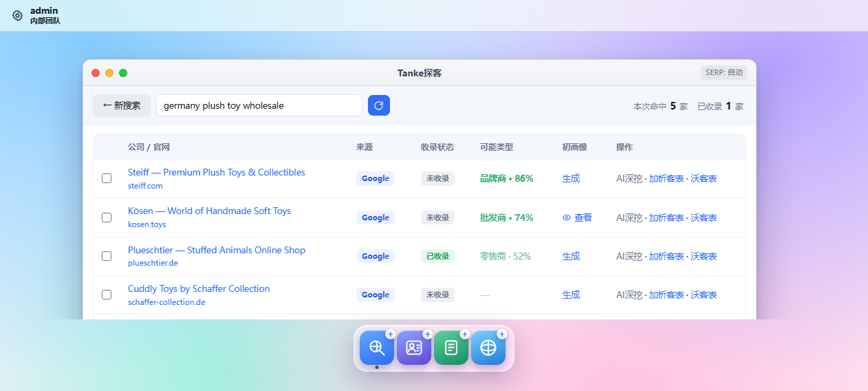Open the magnifier search app in dock

[377, 348]
